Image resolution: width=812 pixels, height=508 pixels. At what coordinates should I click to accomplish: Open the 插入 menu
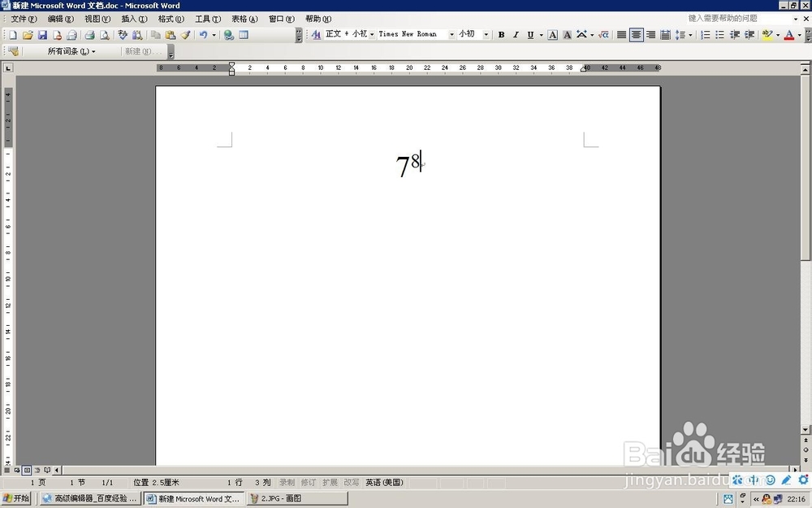pyautogui.click(x=134, y=19)
